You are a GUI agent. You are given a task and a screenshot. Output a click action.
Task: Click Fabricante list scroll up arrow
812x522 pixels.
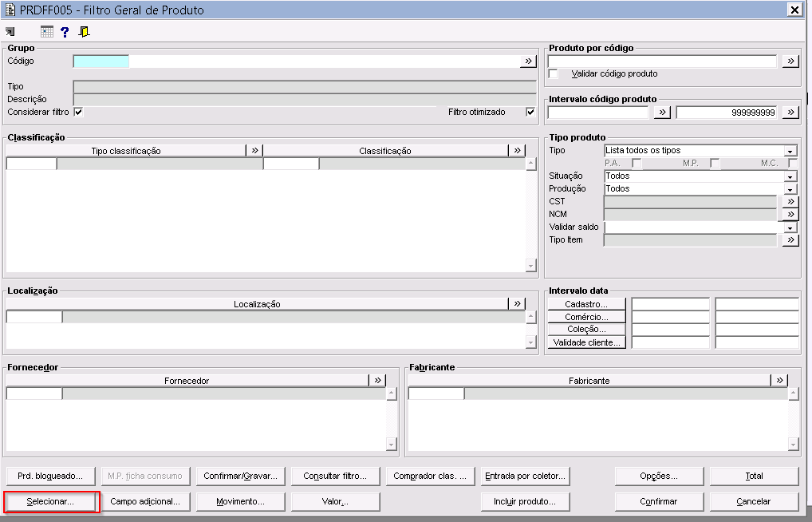793,394
